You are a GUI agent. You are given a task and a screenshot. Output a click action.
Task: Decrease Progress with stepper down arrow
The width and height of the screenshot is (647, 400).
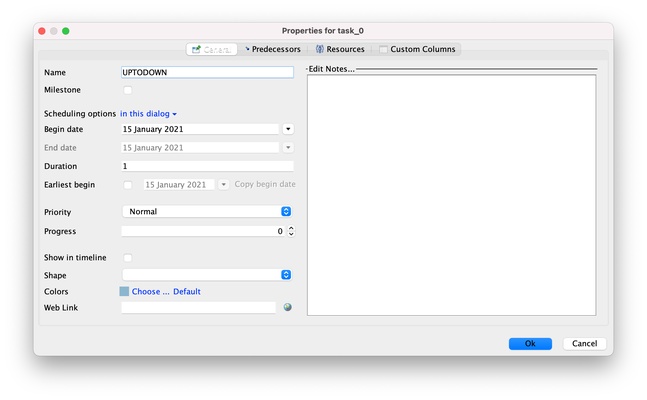click(x=291, y=234)
